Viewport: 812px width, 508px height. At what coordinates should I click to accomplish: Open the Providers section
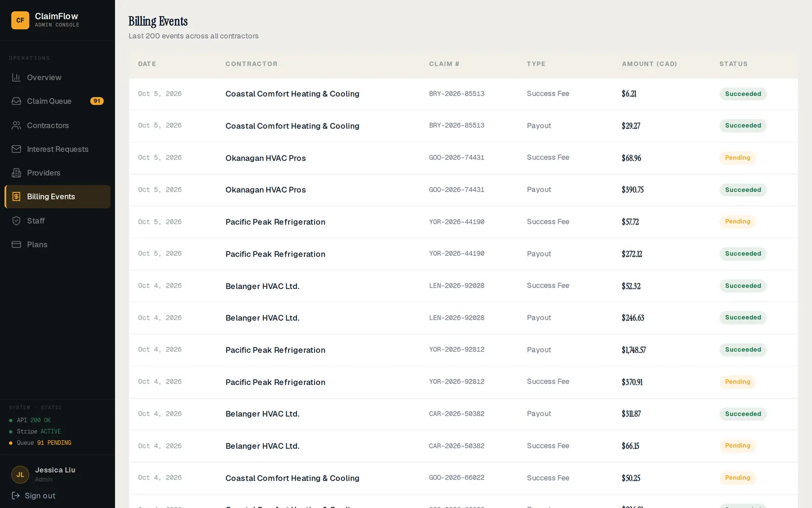(57, 173)
